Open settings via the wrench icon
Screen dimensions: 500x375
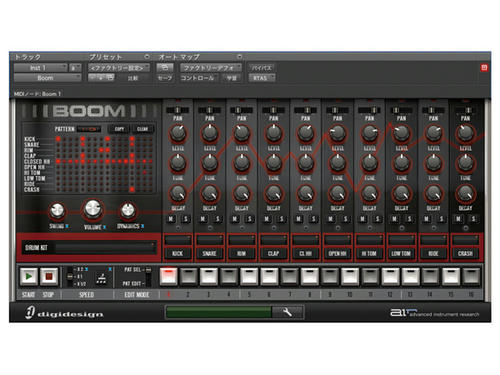click(x=287, y=312)
